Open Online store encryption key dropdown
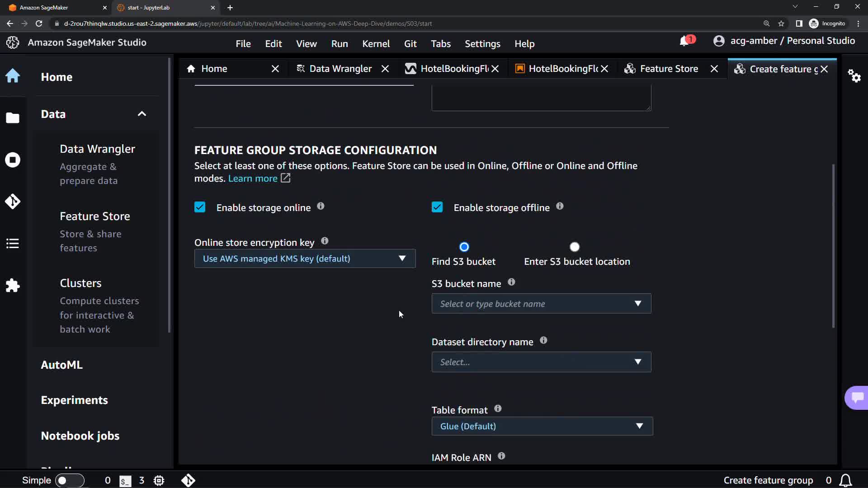 point(305,258)
